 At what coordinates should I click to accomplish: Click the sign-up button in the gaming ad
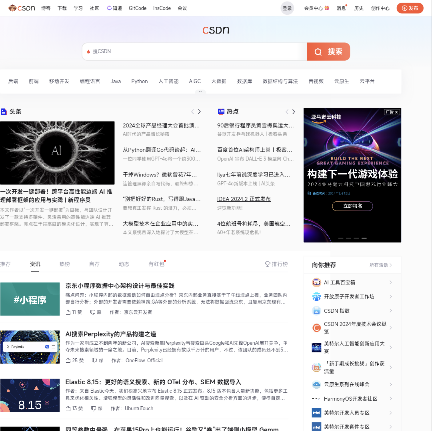352,206
